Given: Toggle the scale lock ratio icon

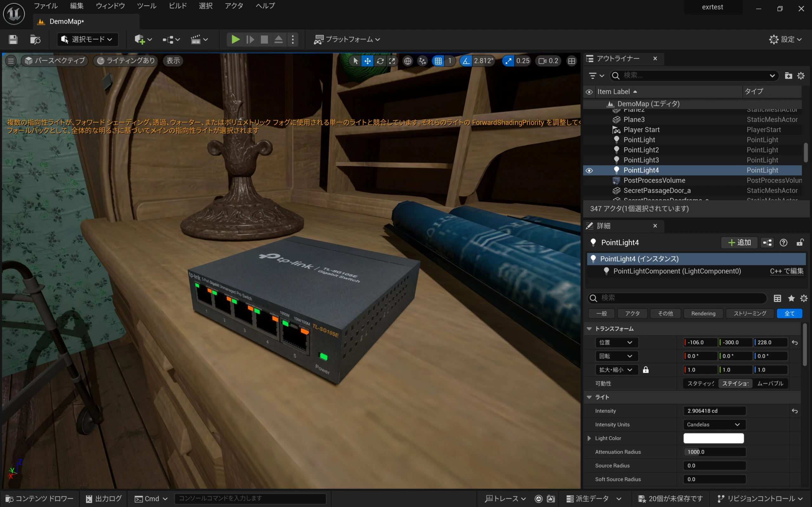Looking at the screenshot, I should pos(645,370).
